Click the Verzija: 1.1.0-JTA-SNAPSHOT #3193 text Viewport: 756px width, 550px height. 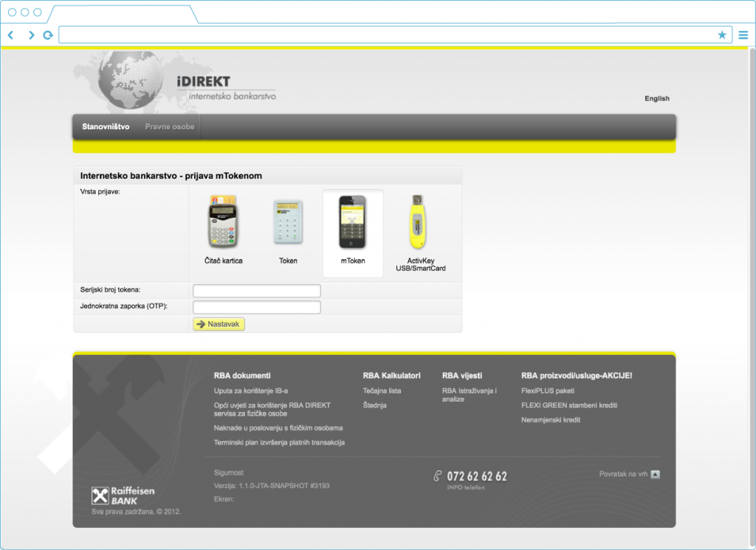(x=272, y=486)
